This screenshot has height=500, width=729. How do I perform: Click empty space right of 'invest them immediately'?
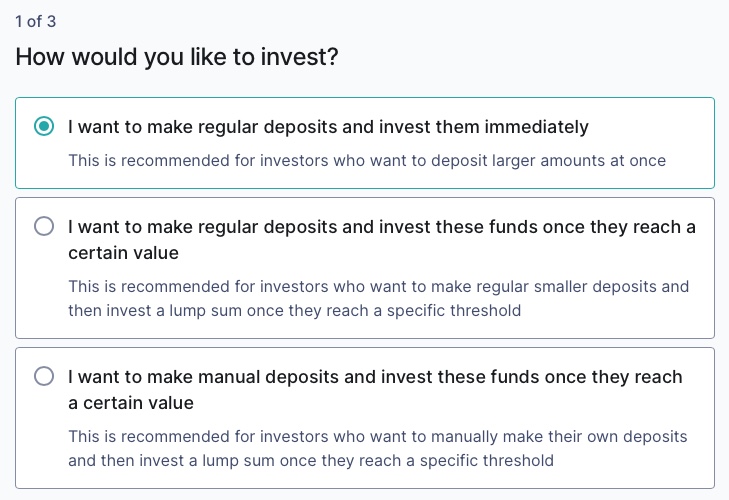(x=650, y=127)
